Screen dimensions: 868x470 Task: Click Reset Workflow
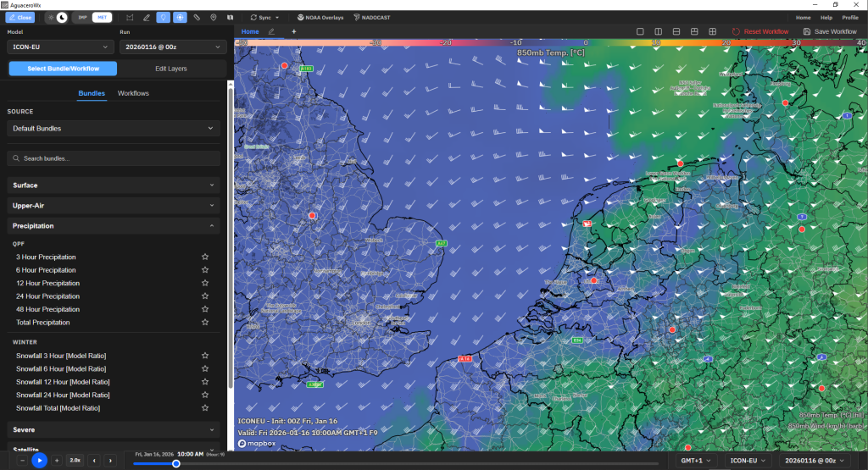tap(760, 31)
